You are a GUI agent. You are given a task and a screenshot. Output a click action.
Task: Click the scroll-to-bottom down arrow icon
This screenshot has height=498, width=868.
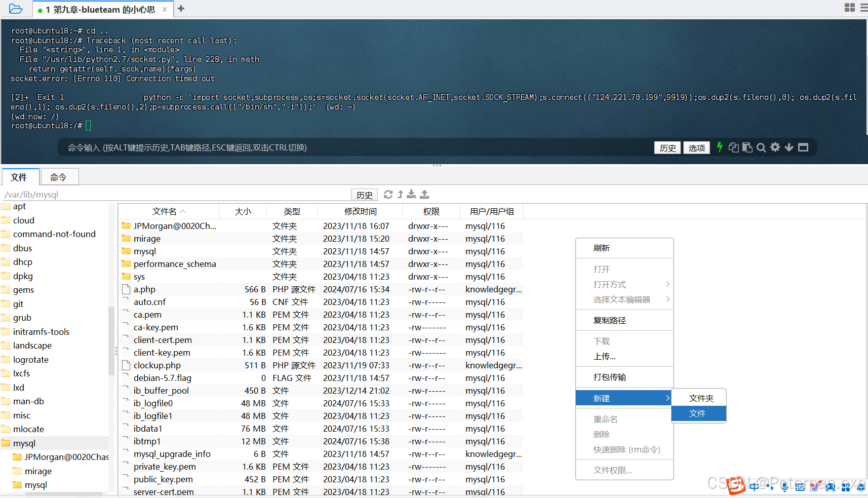coord(789,147)
